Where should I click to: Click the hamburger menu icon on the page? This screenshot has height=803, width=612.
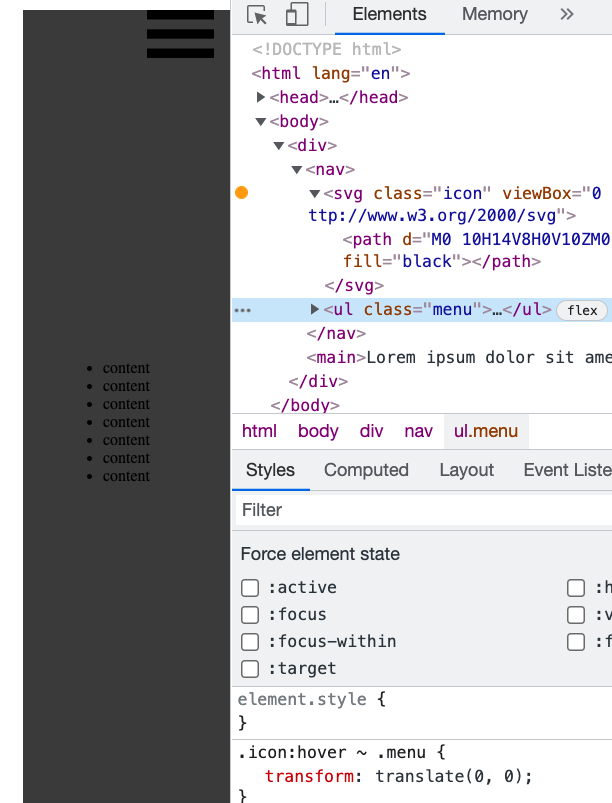[180, 34]
